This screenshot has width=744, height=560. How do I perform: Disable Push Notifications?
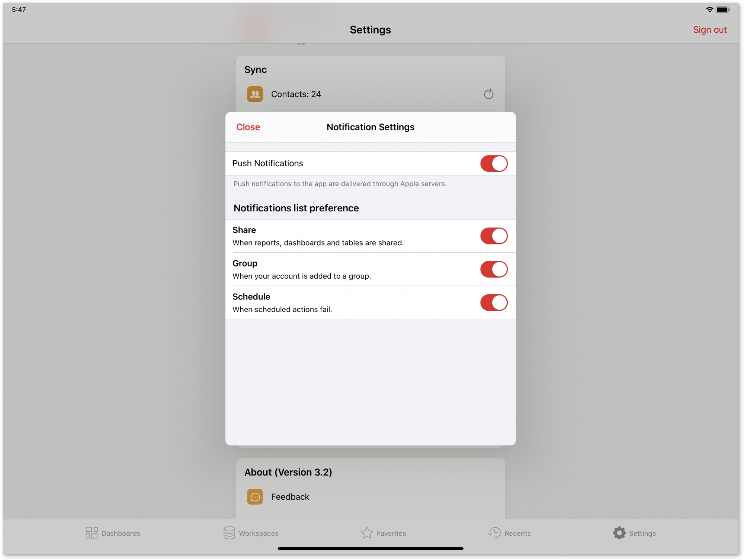pyautogui.click(x=494, y=163)
